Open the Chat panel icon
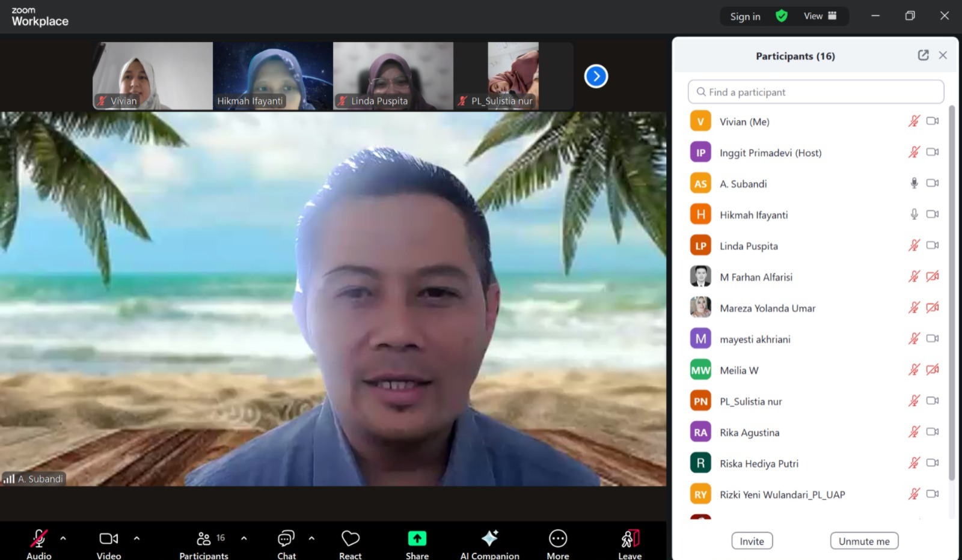The width and height of the screenshot is (962, 560). click(286, 538)
